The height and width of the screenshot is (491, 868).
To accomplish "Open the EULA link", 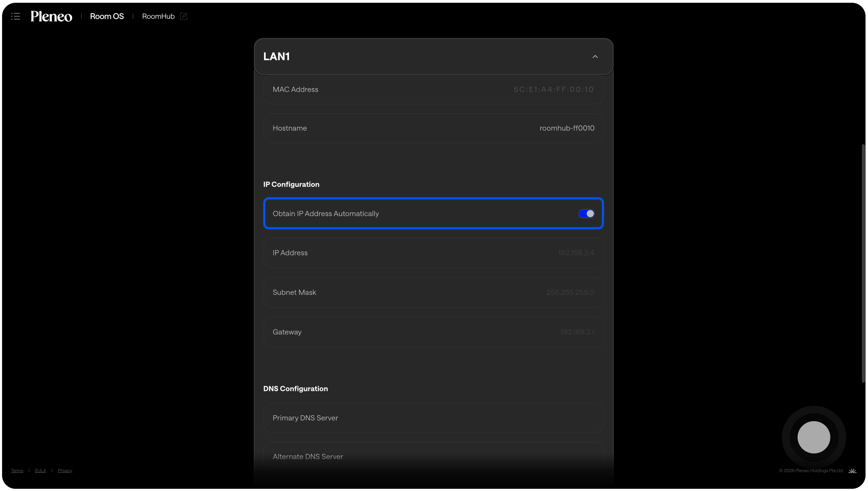I will click(x=40, y=470).
